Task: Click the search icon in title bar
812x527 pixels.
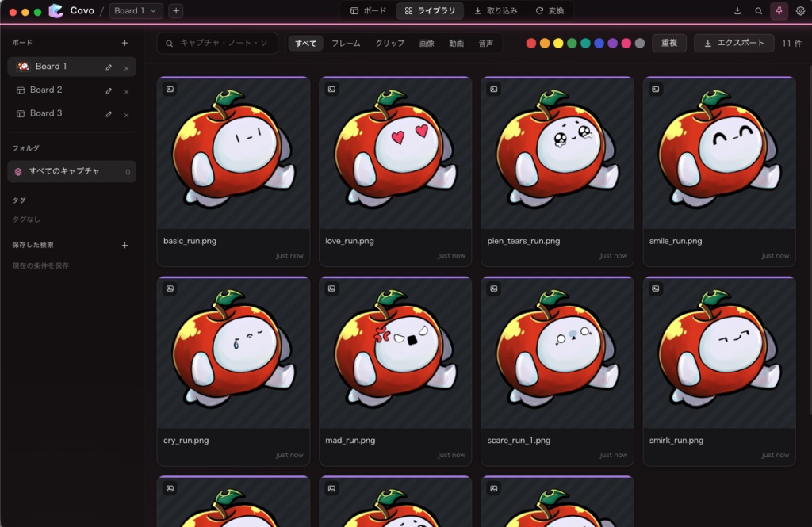Action: [758, 11]
